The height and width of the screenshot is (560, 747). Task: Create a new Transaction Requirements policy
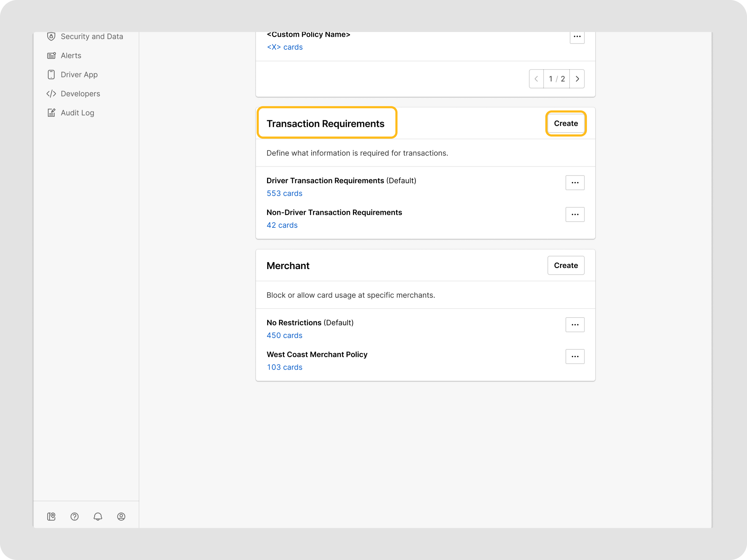pos(566,123)
